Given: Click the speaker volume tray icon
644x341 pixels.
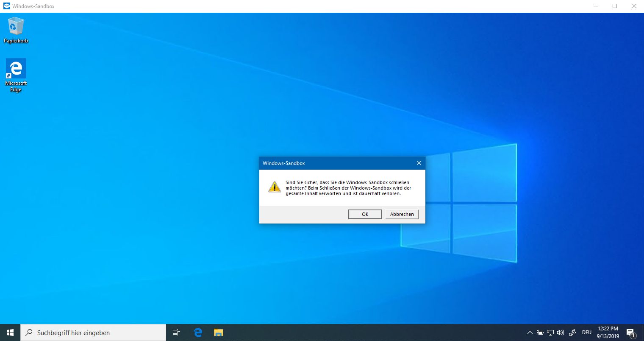Looking at the screenshot, I should pos(561,333).
